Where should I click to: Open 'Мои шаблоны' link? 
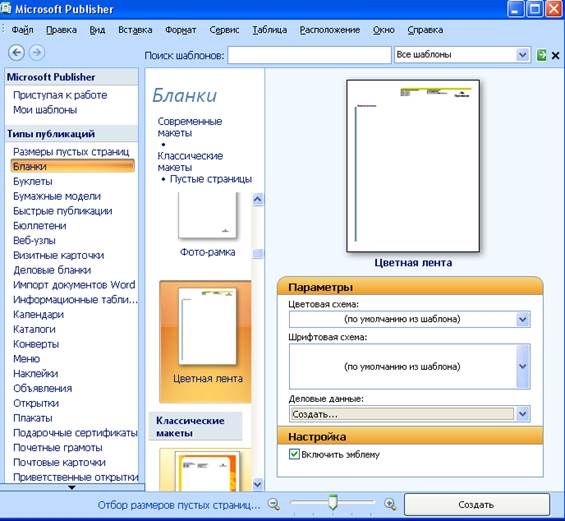pyautogui.click(x=45, y=110)
